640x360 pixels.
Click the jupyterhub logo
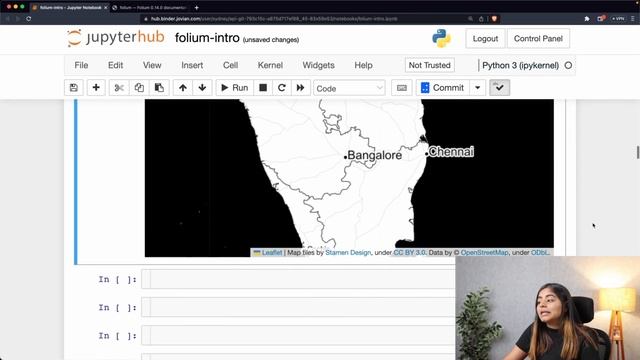pyautogui.click(x=116, y=38)
